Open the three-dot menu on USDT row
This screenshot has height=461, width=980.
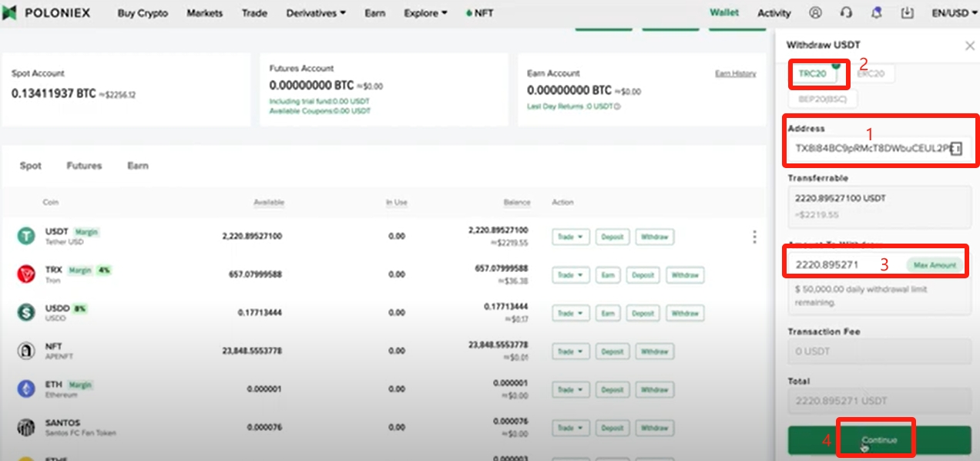click(754, 237)
